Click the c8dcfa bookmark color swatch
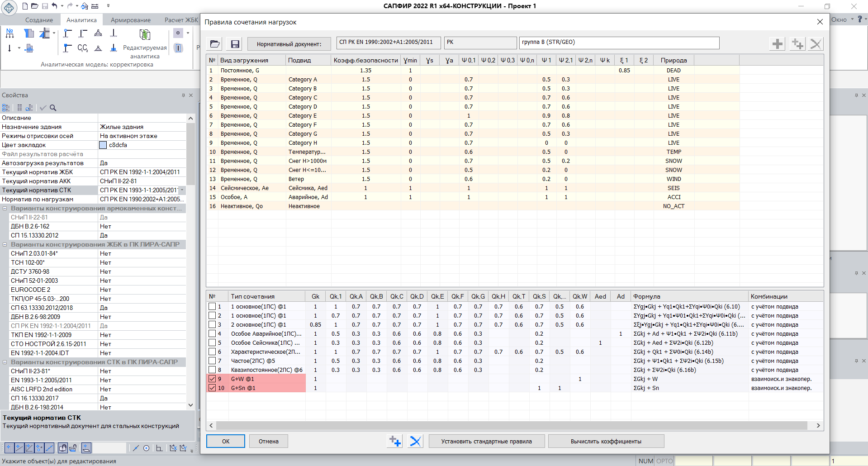This screenshot has width=868, height=466. click(x=103, y=145)
